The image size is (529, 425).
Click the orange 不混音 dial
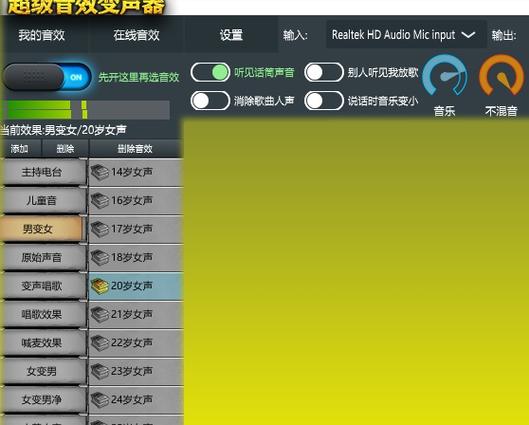tap(501, 76)
